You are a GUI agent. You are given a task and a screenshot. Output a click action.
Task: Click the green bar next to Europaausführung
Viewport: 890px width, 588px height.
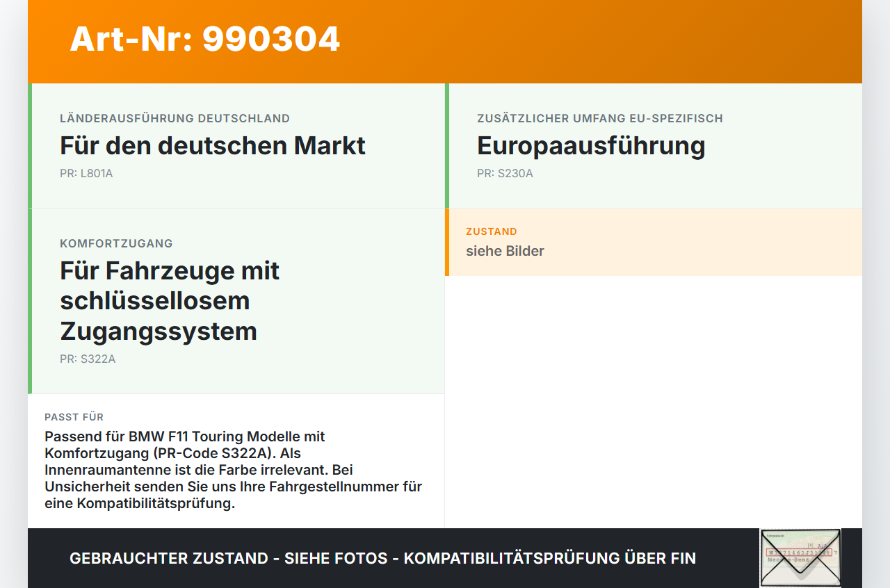point(446,146)
